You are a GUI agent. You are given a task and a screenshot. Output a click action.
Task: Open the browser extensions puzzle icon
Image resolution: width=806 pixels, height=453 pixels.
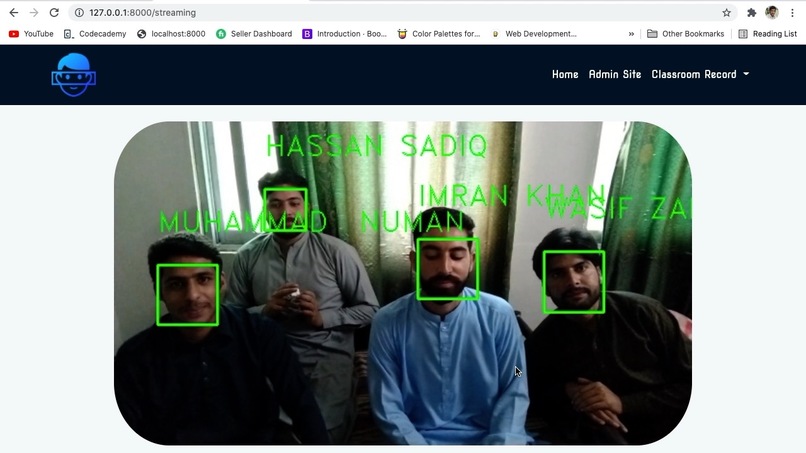point(752,13)
